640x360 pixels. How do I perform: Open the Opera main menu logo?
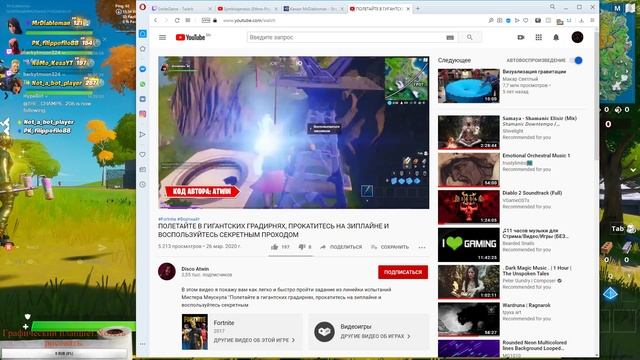pos(142,7)
